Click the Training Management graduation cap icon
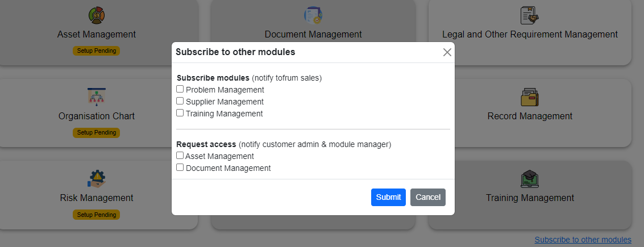This screenshot has height=247, width=644. point(529,179)
